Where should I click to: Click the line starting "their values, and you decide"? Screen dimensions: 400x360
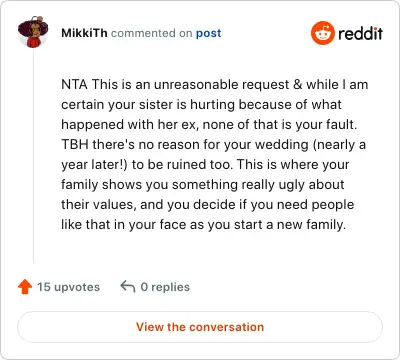click(x=207, y=205)
